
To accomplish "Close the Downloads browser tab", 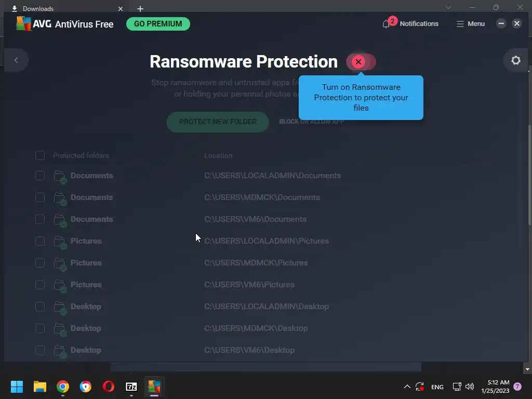I will point(121,9).
